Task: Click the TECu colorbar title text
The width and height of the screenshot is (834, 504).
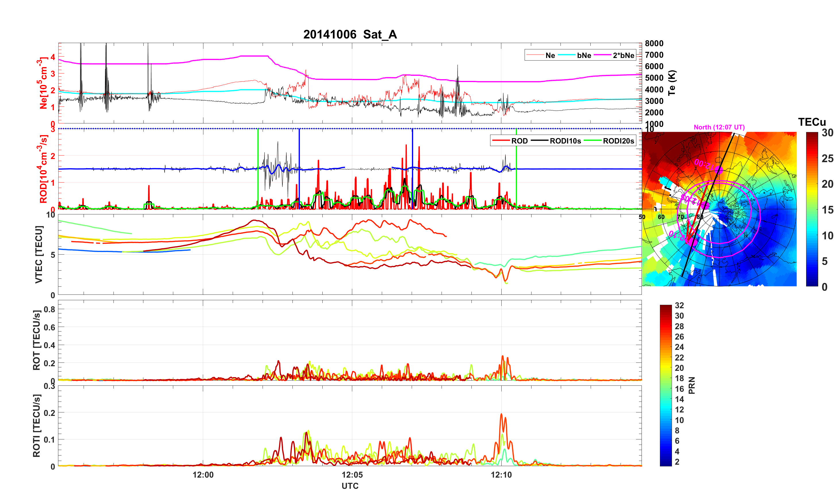Action: click(812, 122)
